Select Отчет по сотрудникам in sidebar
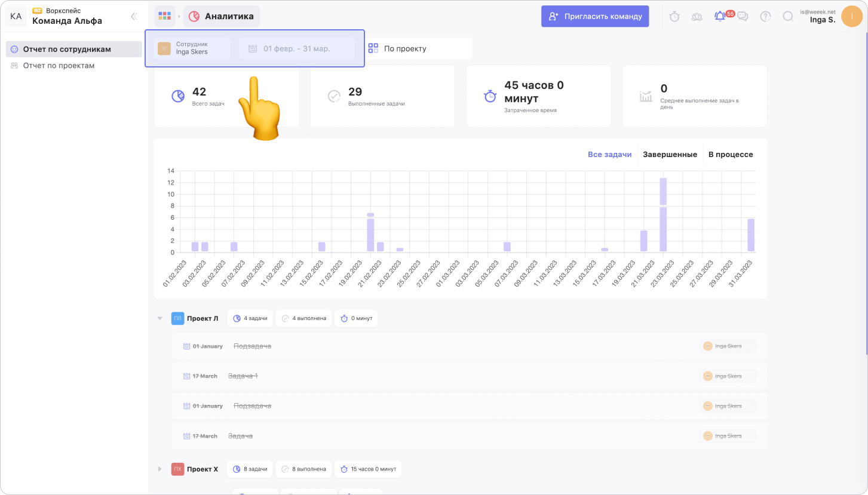 point(67,49)
